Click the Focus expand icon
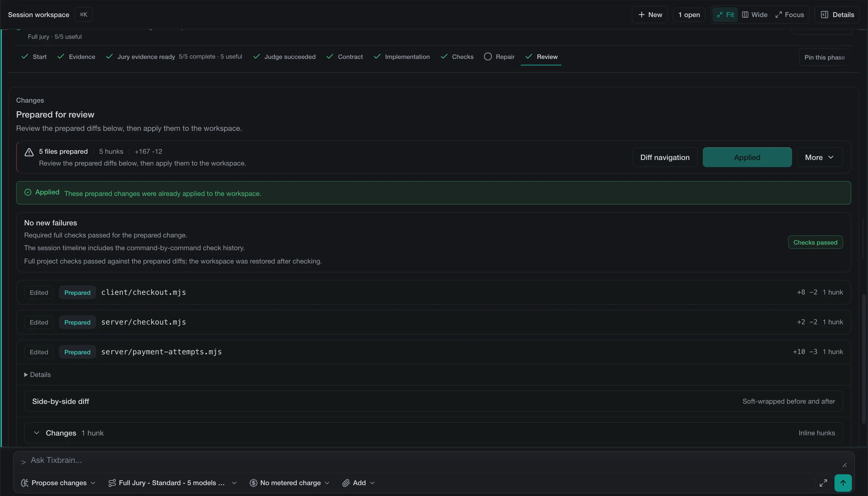Image resolution: width=868 pixels, height=496 pixels. (x=778, y=15)
